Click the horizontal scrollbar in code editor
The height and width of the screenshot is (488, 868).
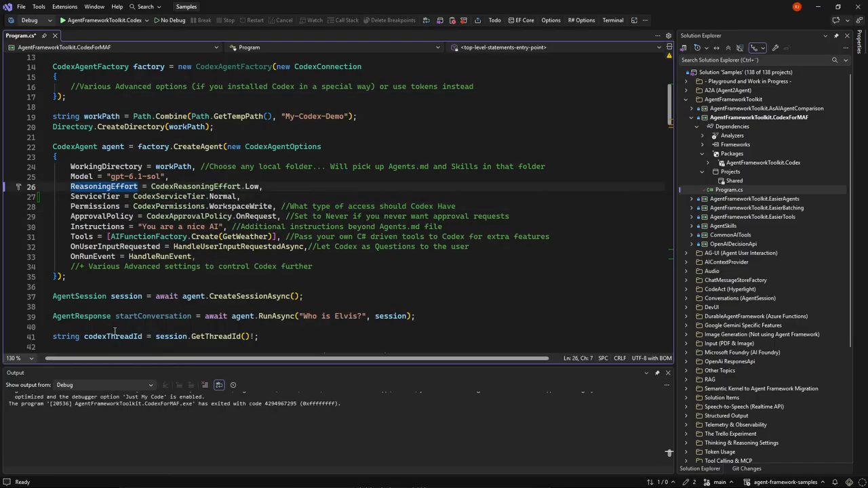pos(296,359)
